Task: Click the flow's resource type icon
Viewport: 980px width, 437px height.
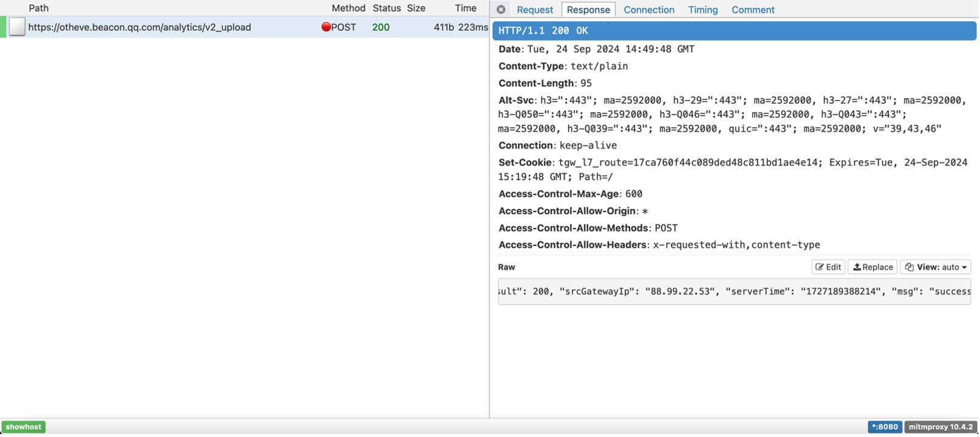Action: 17,27
